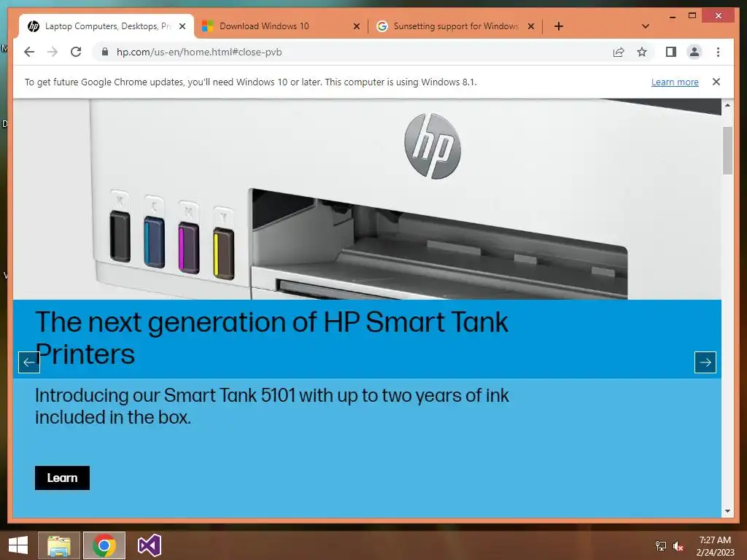Minimize the Chrome window

point(672,16)
